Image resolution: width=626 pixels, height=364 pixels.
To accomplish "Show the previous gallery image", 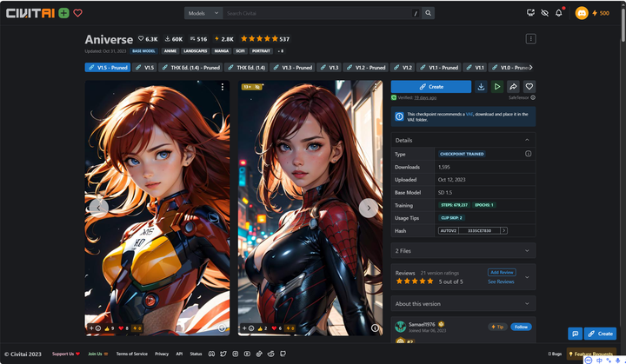I will [x=98, y=208].
